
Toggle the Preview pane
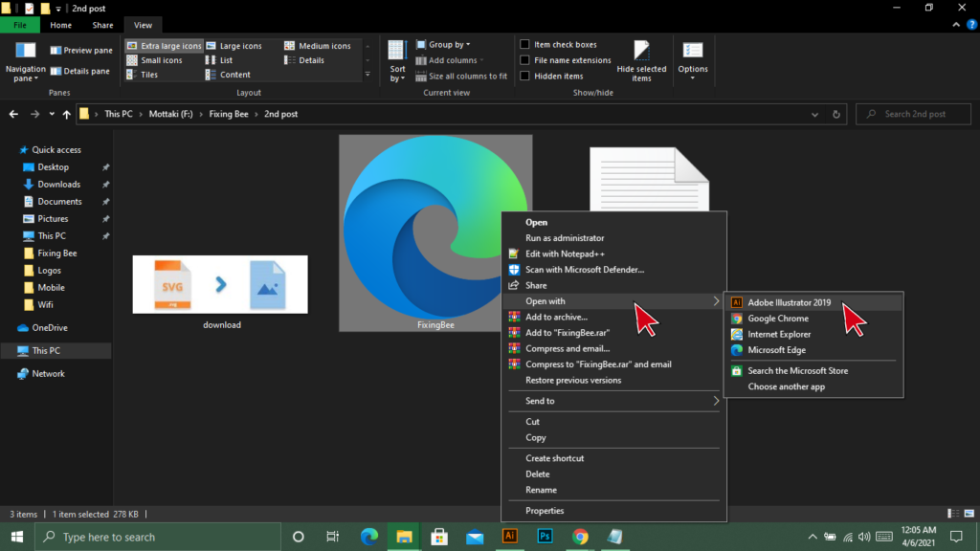(x=82, y=50)
